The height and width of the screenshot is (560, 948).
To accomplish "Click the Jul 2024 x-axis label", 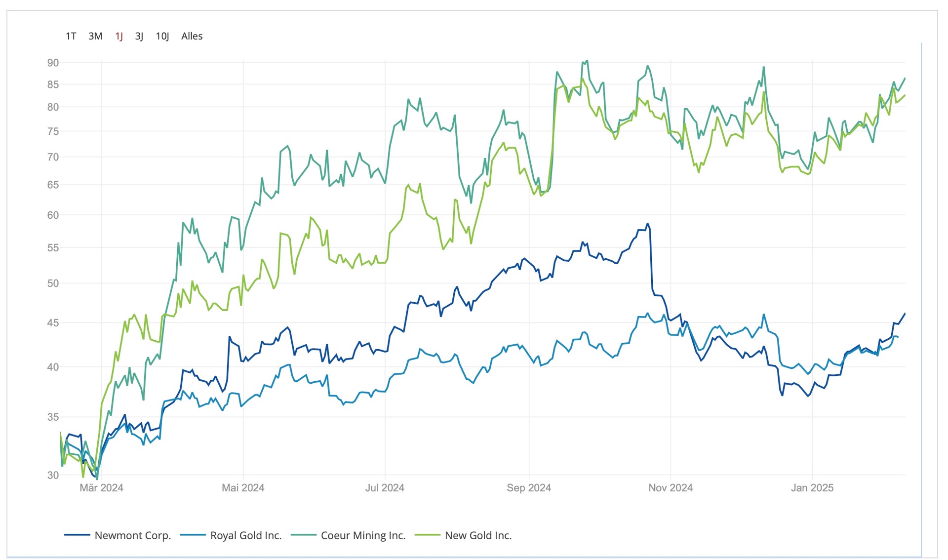I will [x=385, y=488].
